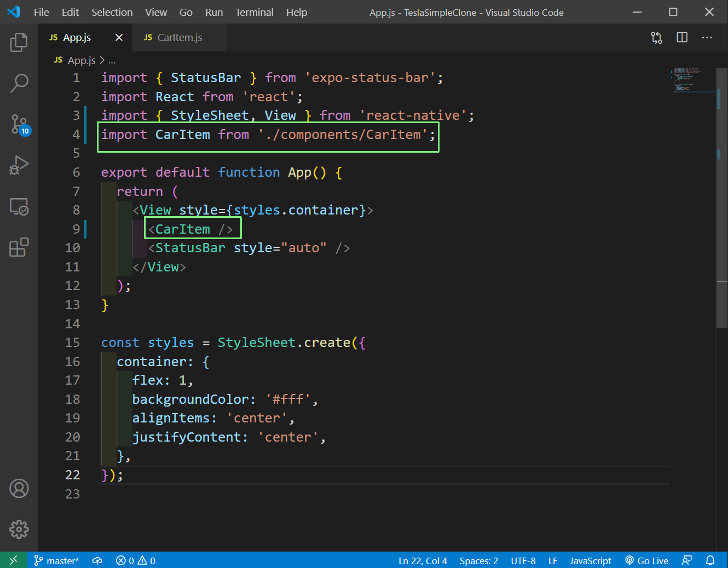Click the VS Code logo icon
The height and width of the screenshot is (568, 728).
click(13, 12)
